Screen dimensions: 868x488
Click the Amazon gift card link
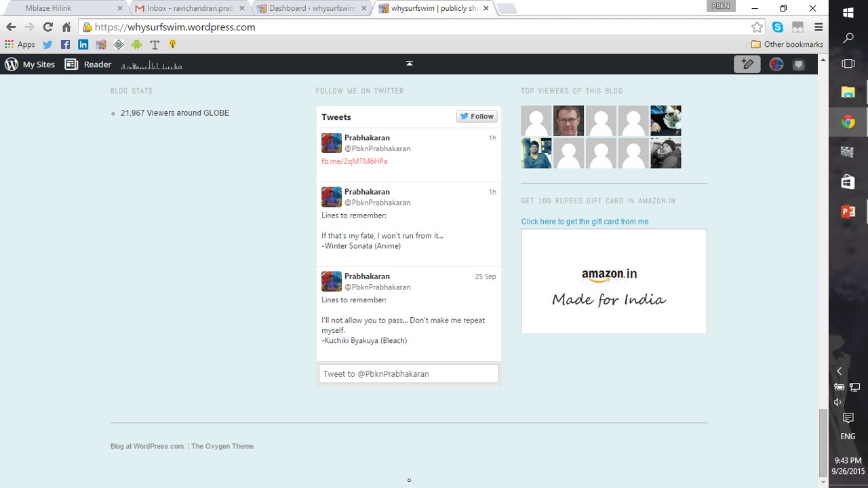(585, 222)
